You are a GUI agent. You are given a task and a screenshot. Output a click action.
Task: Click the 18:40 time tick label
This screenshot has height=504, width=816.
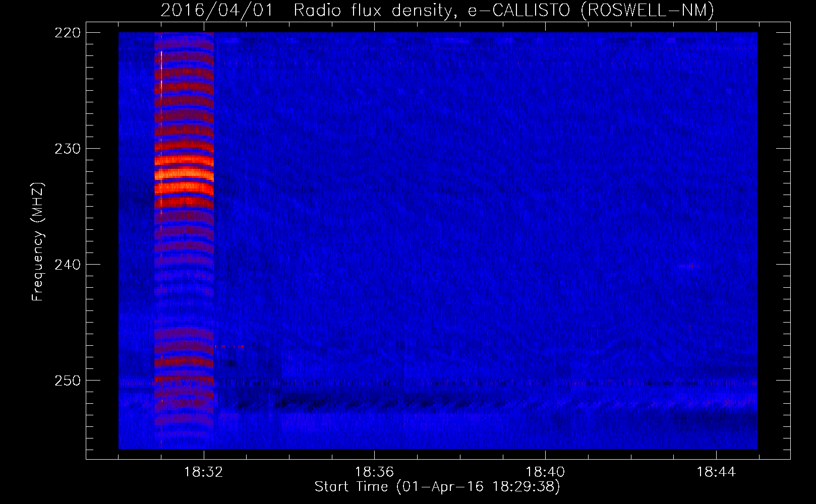(x=545, y=472)
